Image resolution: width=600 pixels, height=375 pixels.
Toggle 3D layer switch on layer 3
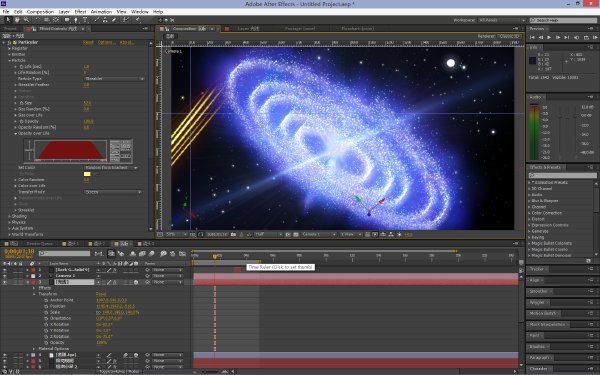[136, 282]
